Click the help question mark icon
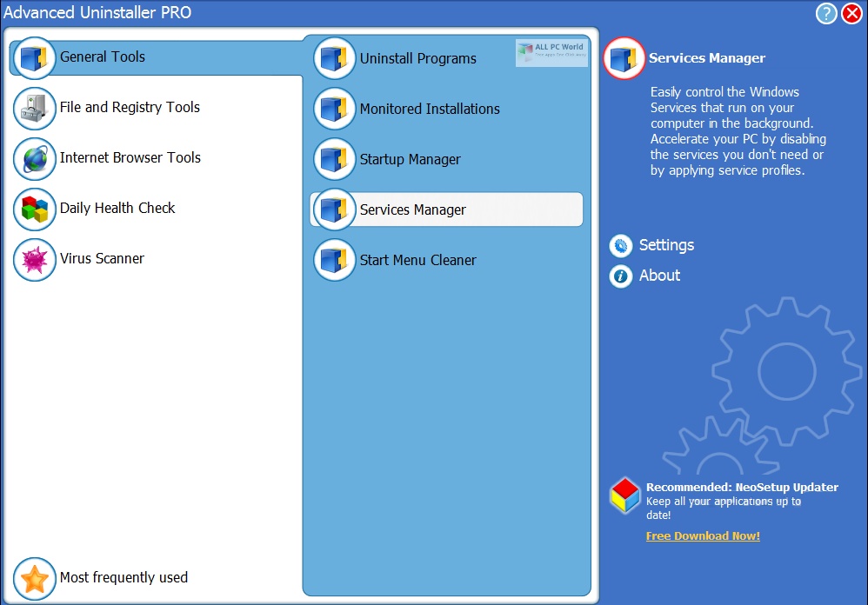 point(826,13)
